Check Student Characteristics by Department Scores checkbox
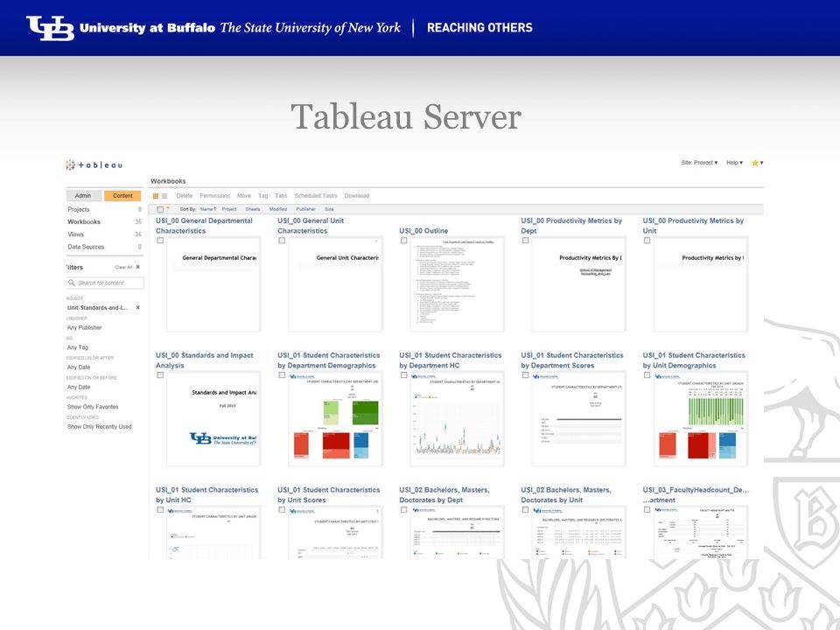Image resolution: width=840 pixels, height=630 pixels. [525, 375]
